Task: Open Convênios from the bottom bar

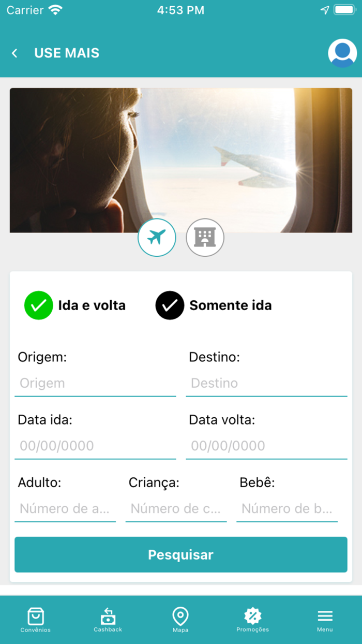Action: [x=35, y=619]
